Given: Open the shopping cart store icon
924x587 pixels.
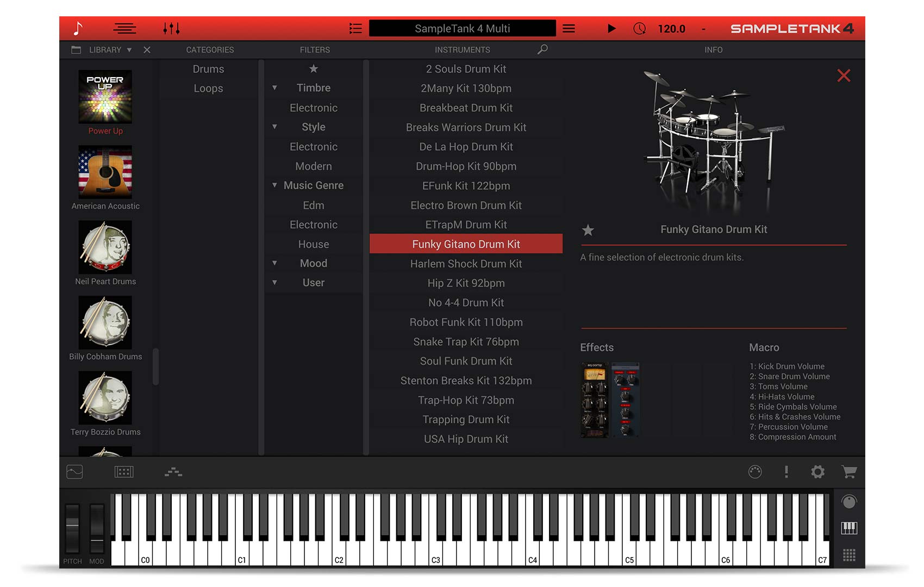Looking at the screenshot, I should (x=849, y=472).
